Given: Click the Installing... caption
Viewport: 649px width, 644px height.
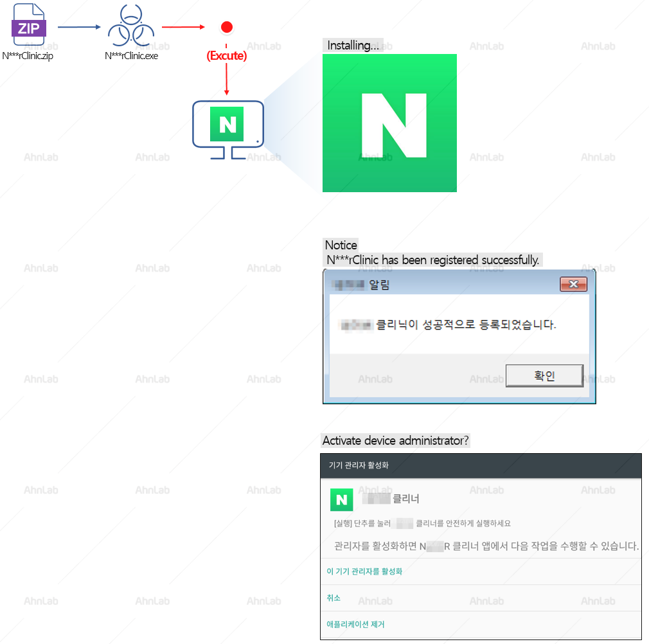Looking at the screenshot, I should [x=353, y=45].
